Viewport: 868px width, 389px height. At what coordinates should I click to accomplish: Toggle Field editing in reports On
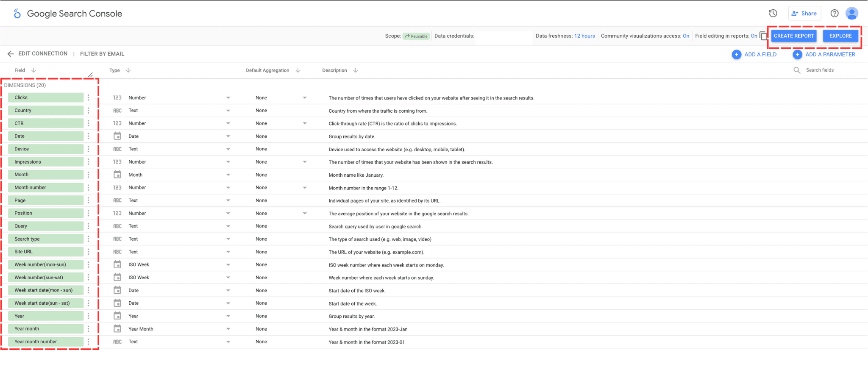pyautogui.click(x=754, y=36)
